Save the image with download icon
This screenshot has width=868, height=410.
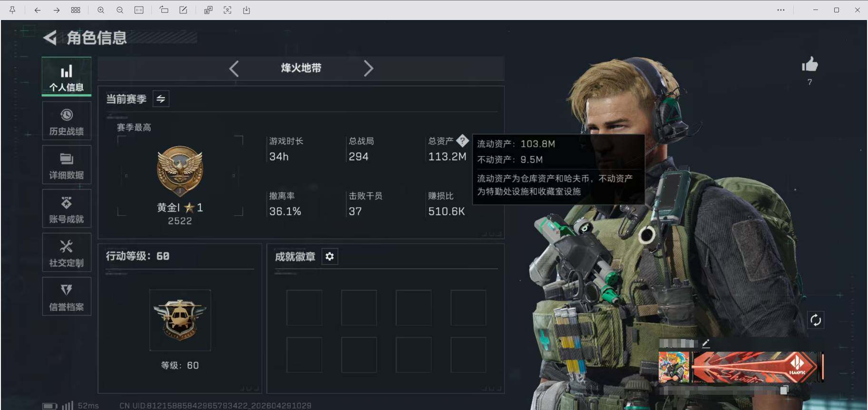pos(247,10)
